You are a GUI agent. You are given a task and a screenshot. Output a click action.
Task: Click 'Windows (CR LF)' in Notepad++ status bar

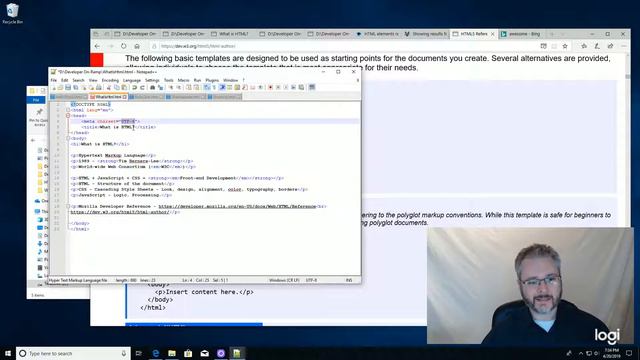[284, 280]
